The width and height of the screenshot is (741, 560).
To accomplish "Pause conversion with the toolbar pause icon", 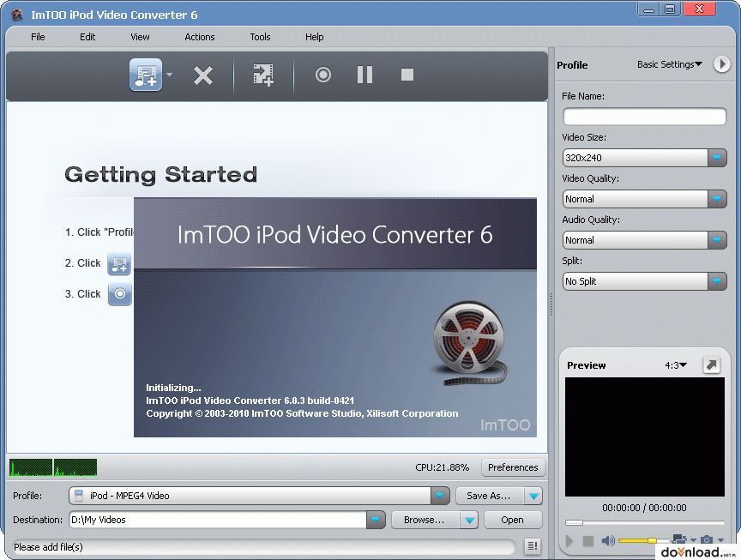I will pyautogui.click(x=364, y=75).
